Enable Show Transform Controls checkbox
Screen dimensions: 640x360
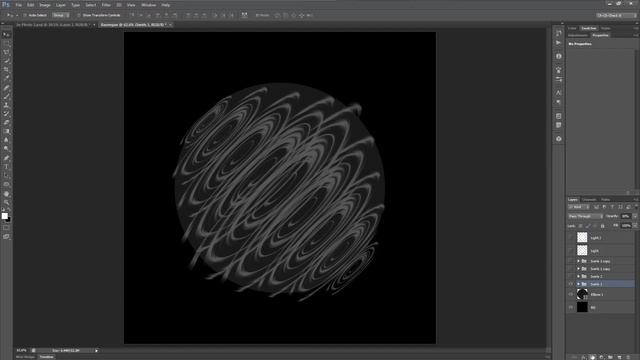coord(79,15)
